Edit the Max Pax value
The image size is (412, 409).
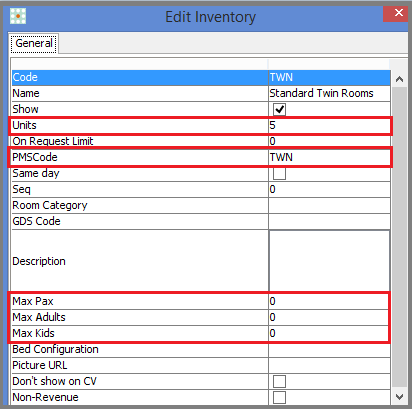pos(329,301)
